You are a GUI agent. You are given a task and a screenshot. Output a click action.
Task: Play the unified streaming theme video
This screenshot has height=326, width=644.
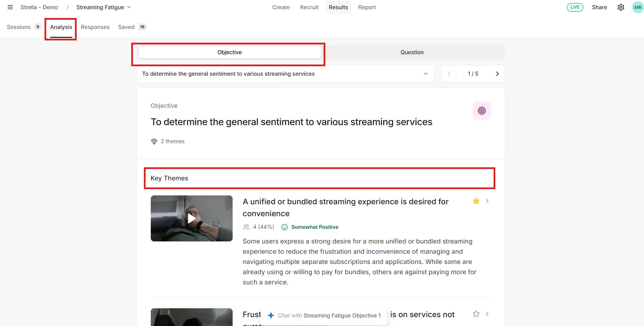pyautogui.click(x=192, y=218)
